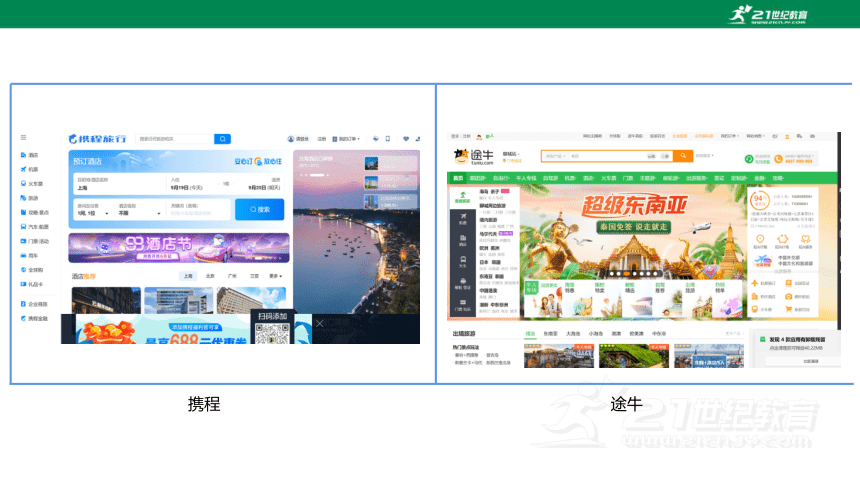The image size is (860, 484).
Task: Select 酒店 in Ctrip sidebar
Action: pos(30,155)
